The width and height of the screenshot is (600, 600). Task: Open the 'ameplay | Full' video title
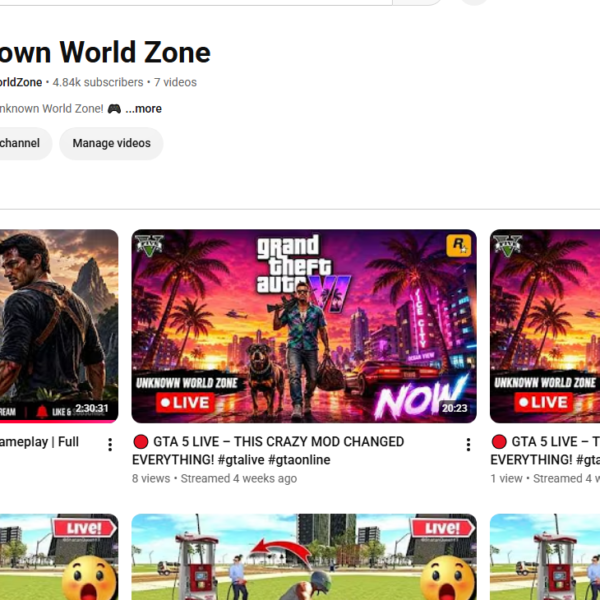point(39,442)
